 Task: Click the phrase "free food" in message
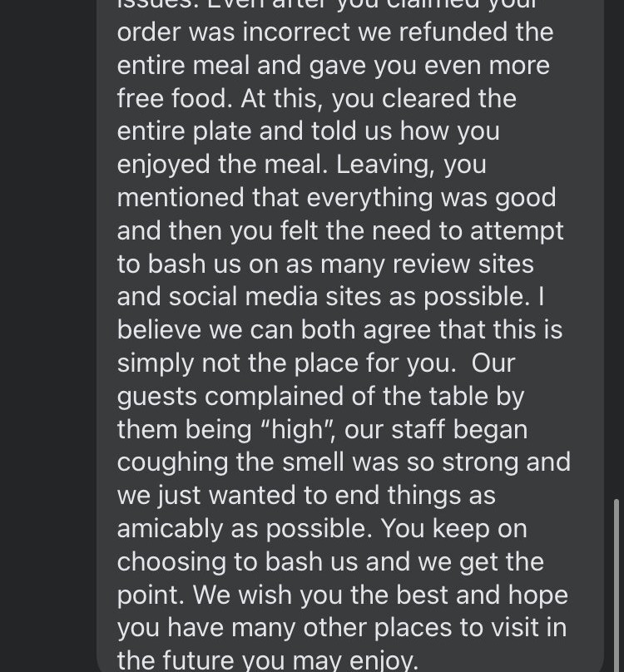(x=171, y=99)
